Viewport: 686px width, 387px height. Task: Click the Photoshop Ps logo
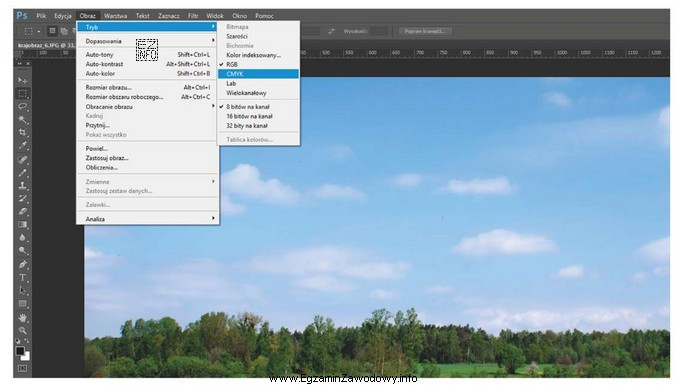22,16
